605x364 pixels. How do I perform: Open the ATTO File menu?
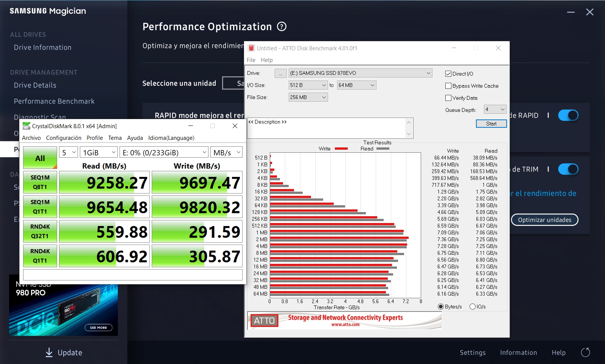[x=251, y=60]
